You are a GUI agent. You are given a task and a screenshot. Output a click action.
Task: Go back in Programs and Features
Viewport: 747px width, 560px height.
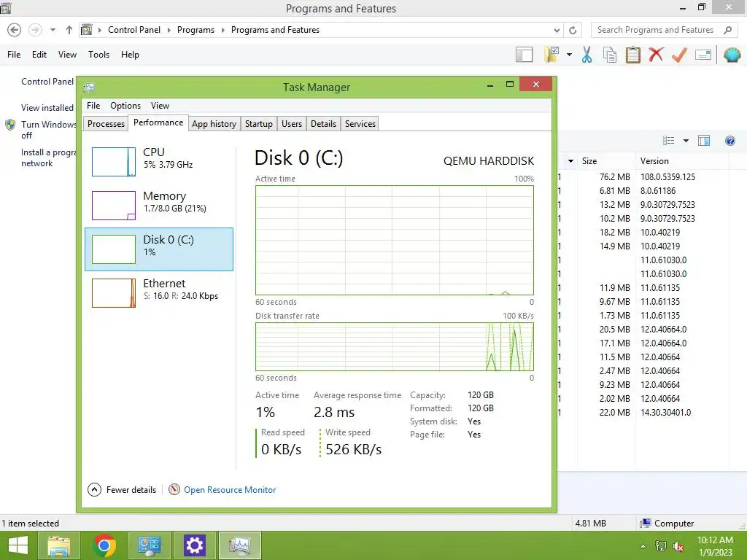click(x=15, y=30)
